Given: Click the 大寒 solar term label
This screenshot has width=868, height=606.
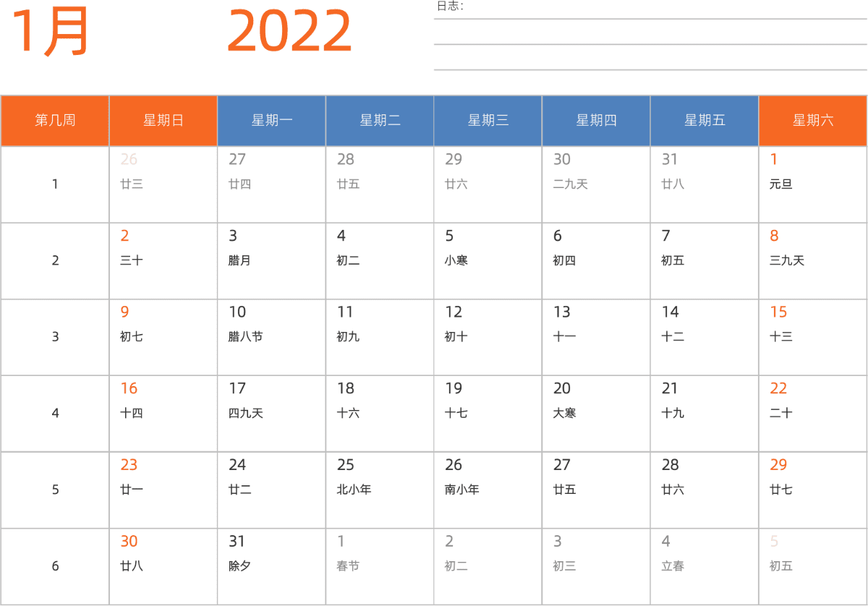Looking at the screenshot, I should 565,414.
